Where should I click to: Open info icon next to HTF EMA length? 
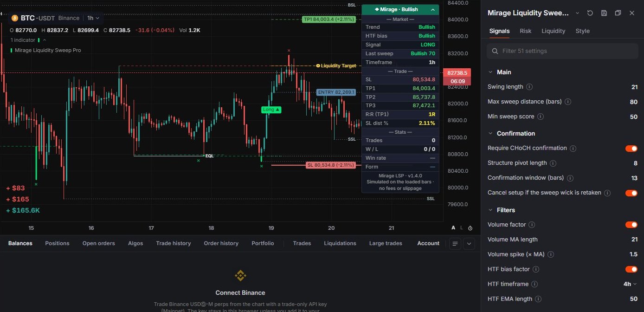(x=538, y=299)
